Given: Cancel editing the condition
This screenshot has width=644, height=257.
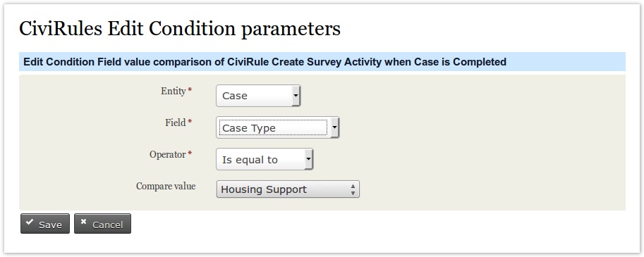Looking at the screenshot, I should tap(103, 224).
